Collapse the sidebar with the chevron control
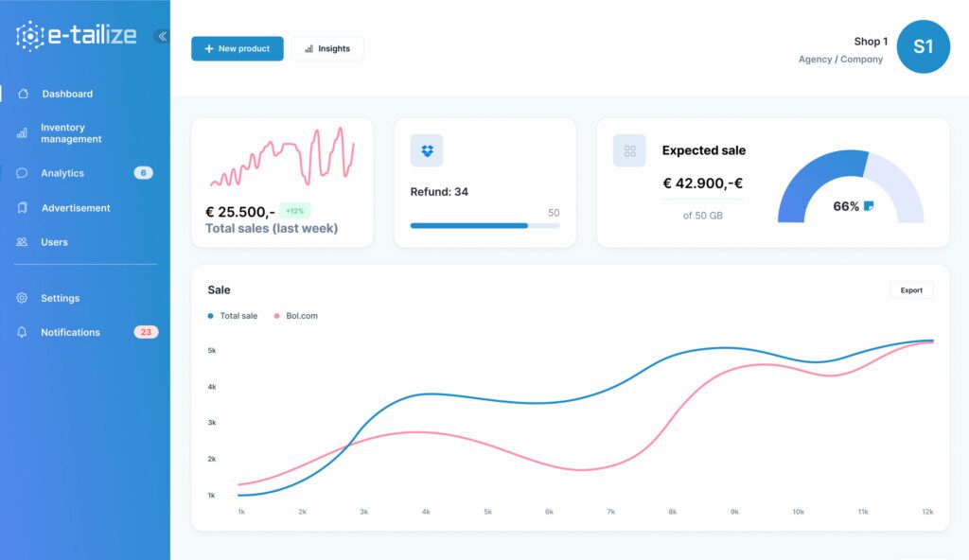The image size is (969, 560). pyautogui.click(x=162, y=36)
